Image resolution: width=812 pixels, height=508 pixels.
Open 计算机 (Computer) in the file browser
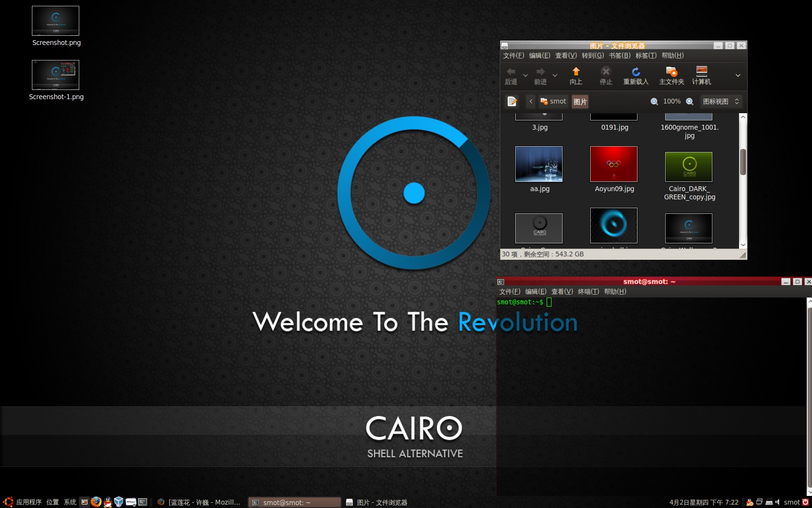tap(701, 76)
